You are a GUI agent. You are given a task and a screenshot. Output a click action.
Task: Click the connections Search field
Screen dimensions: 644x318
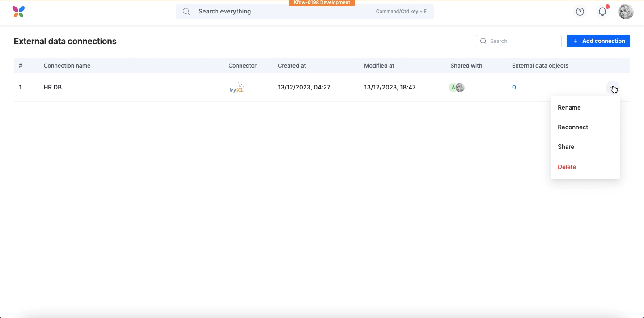(x=519, y=41)
